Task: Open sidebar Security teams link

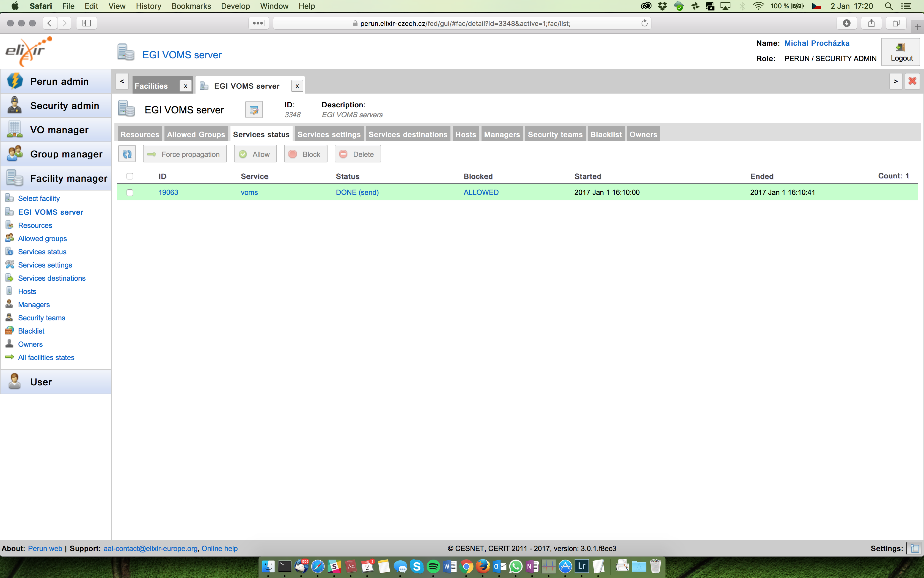Action: (x=42, y=318)
